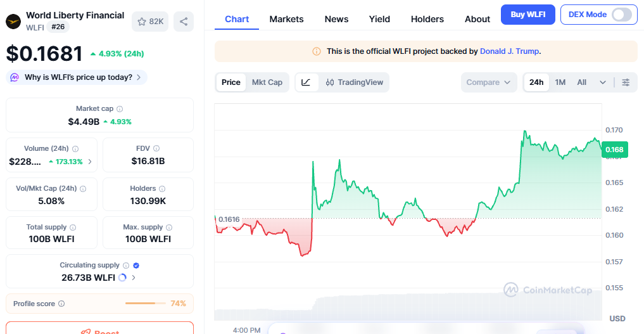Image resolution: width=644 pixels, height=334 pixels.
Task: Click the green 0.168 current price tag
Action: click(x=614, y=150)
